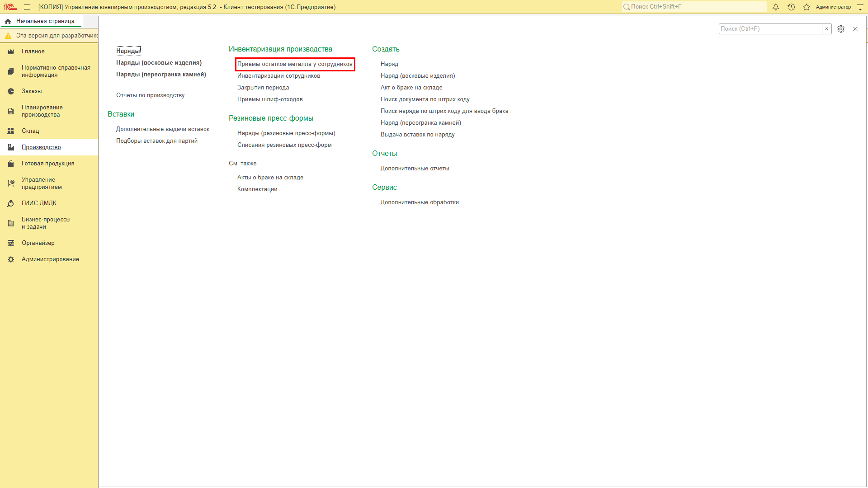Close the section menu panel
Screen dimensions: 868x488
tap(855, 29)
